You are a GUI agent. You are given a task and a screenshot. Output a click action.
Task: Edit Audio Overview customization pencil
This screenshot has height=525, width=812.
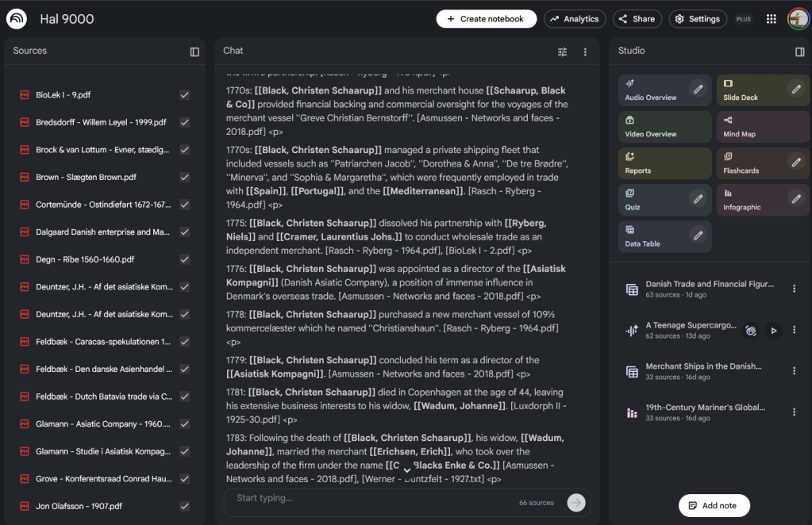click(698, 90)
